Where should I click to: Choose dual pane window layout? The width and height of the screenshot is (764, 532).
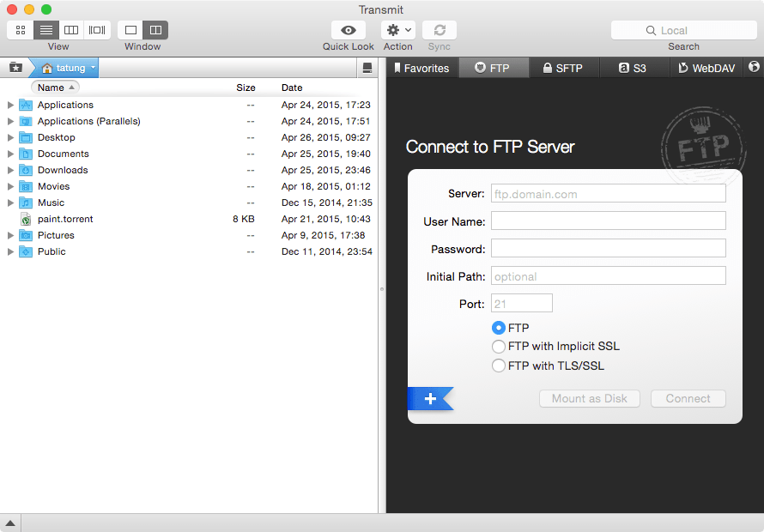pyautogui.click(x=155, y=30)
